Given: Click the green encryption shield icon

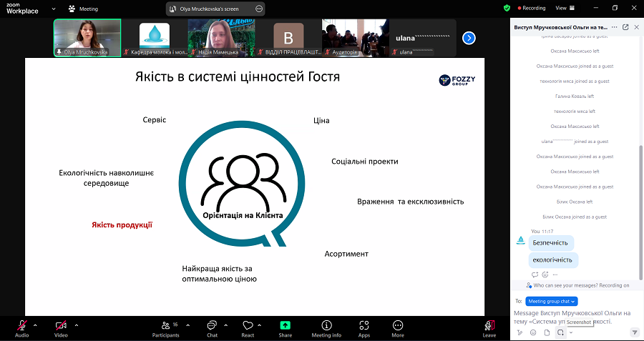Looking at the screenshot, I should click(507, 8).
